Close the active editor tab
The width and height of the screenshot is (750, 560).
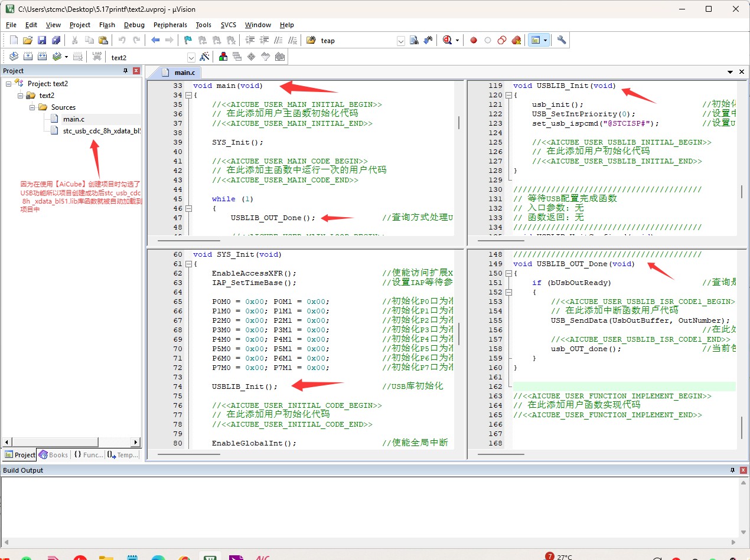coord(742,72)
